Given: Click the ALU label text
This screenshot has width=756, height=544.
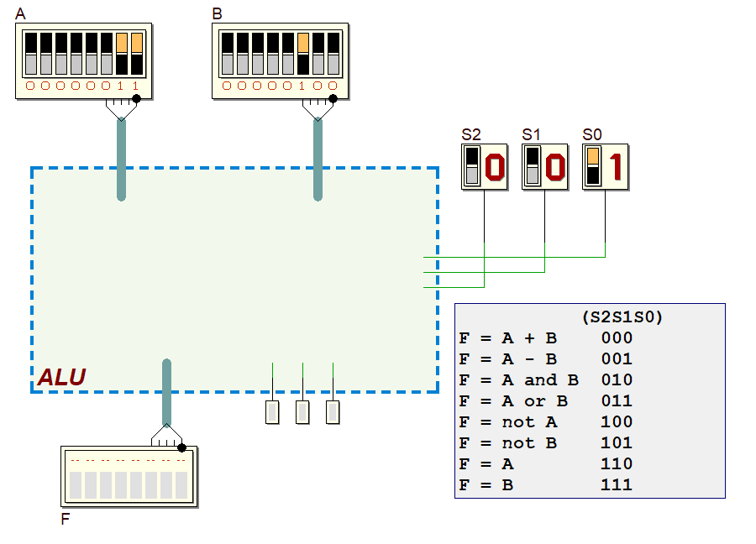Looking at the screenshot, I should [x=61, y=377].
